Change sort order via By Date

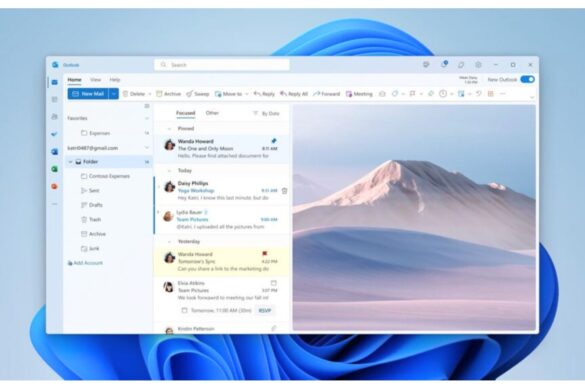point(270,113)
